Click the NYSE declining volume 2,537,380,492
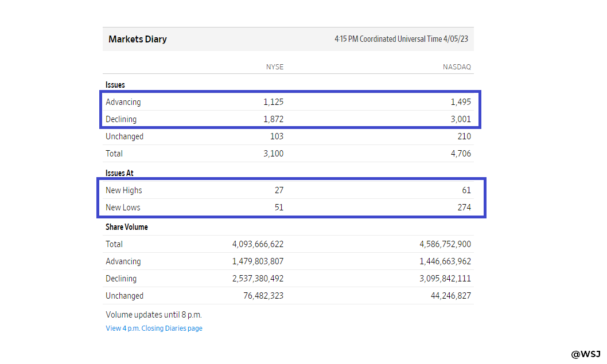Screen dimensions: 607x364 click(258, 279)
